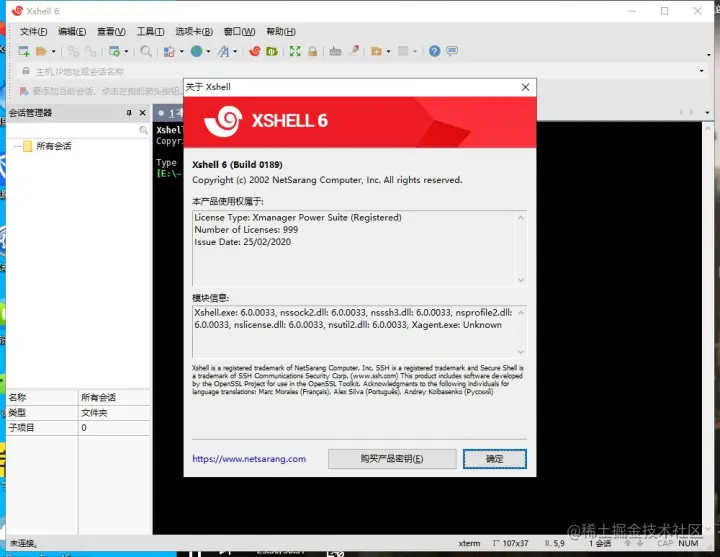Click the globe Encoding toolbar icon
Viewport: 720px width, 557px height.
pos(197,51)
